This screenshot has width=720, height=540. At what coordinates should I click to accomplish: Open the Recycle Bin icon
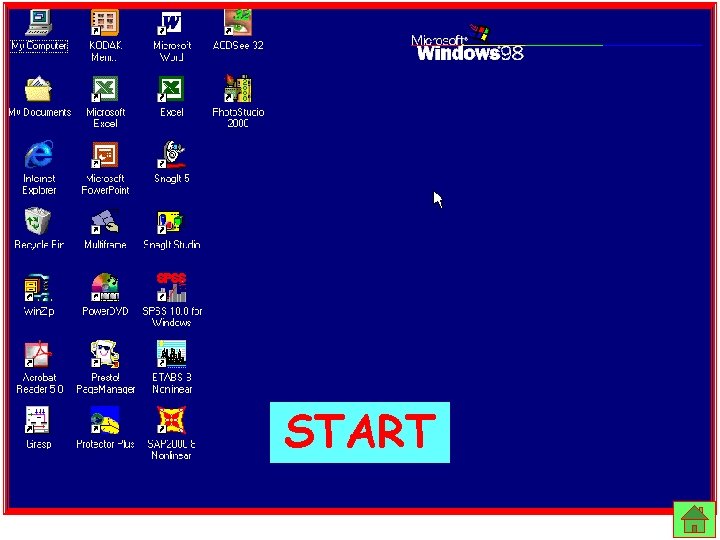[39, 221]
